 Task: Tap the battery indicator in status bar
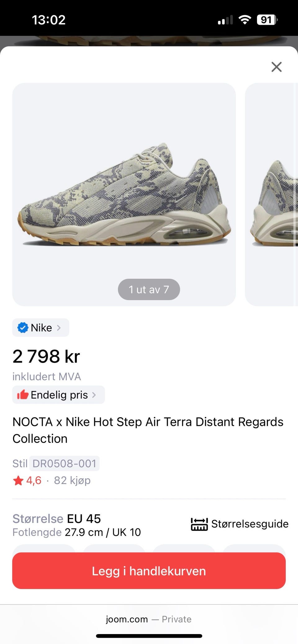pyautogui.click(x=267, y=20)
